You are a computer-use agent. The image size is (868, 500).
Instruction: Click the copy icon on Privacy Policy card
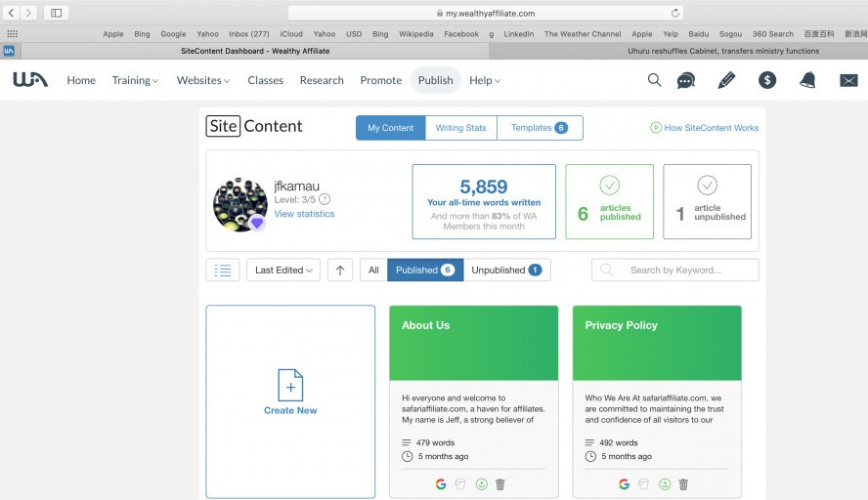644,484
